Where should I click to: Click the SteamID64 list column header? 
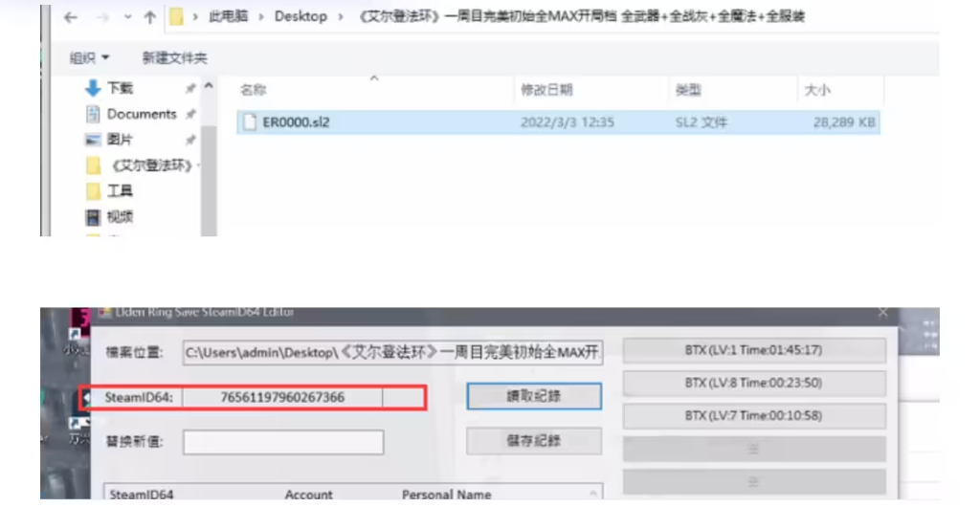point(142,495)
